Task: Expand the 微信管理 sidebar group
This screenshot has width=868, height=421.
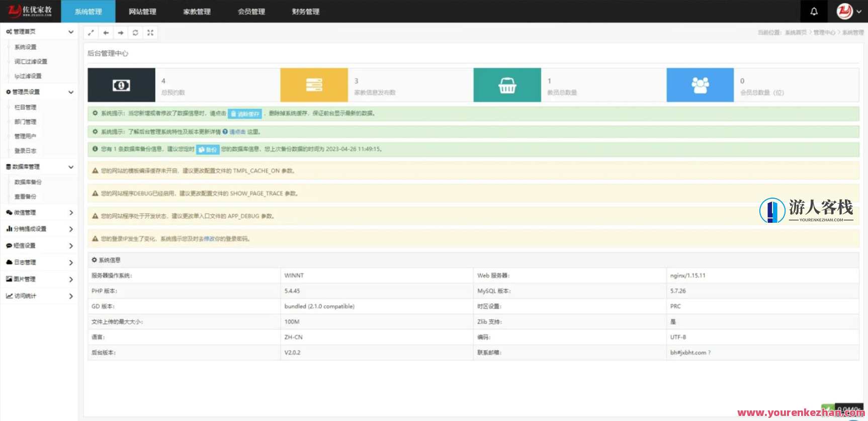Action: tap(71, 213)
